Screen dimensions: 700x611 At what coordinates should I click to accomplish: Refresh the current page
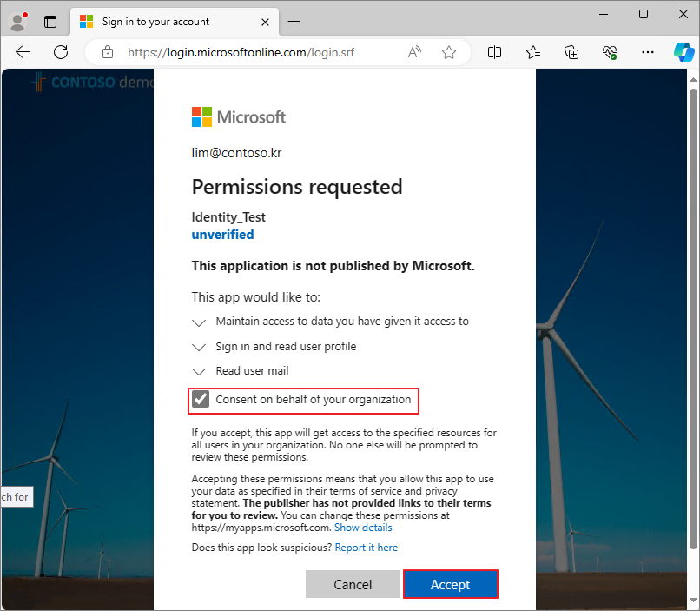click(61, 52)
